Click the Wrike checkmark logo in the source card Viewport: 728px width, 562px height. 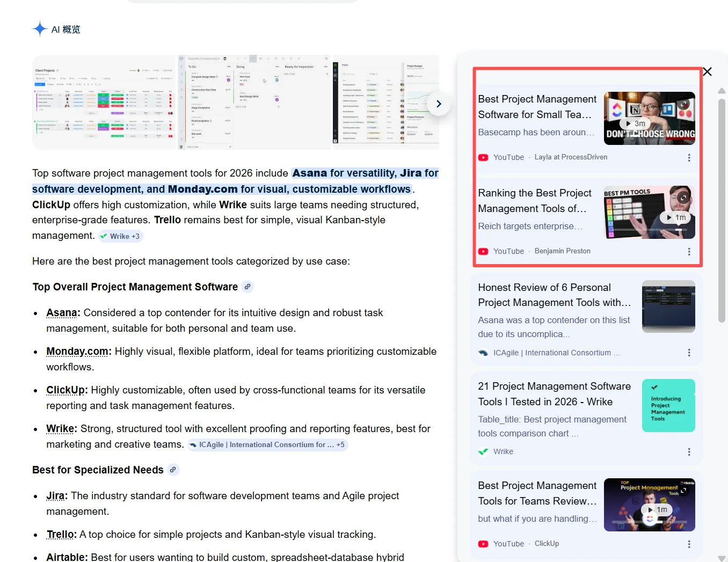click(x=483, y=451)
